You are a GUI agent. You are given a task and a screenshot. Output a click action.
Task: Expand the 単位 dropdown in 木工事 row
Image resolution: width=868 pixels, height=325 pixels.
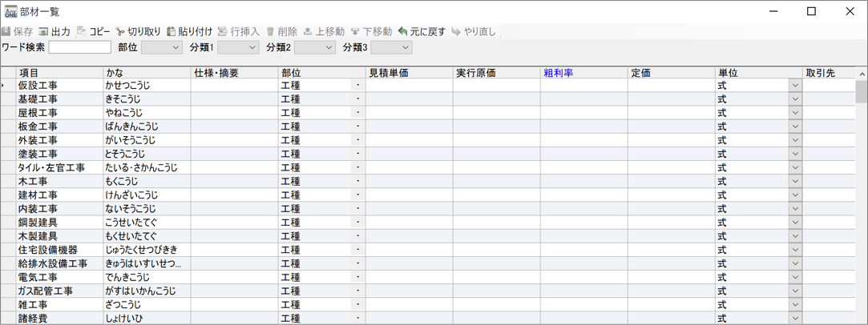click(795, 181)
